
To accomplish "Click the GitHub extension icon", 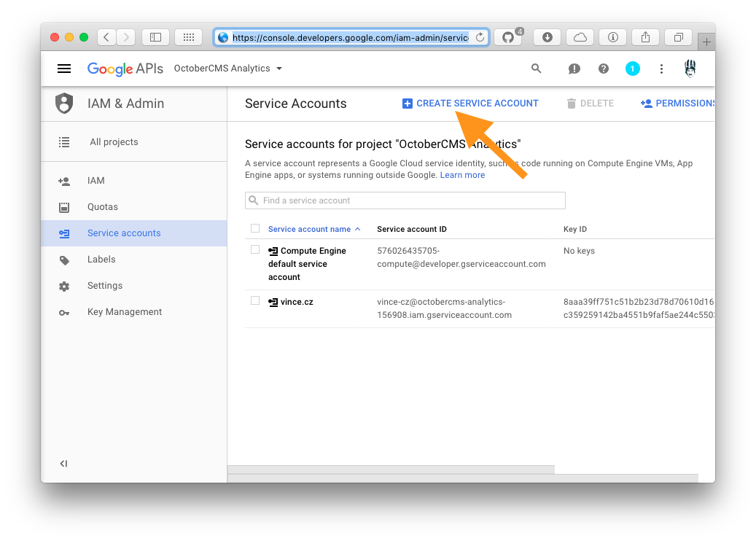I will pyautogui.click(x=507, y=37).
